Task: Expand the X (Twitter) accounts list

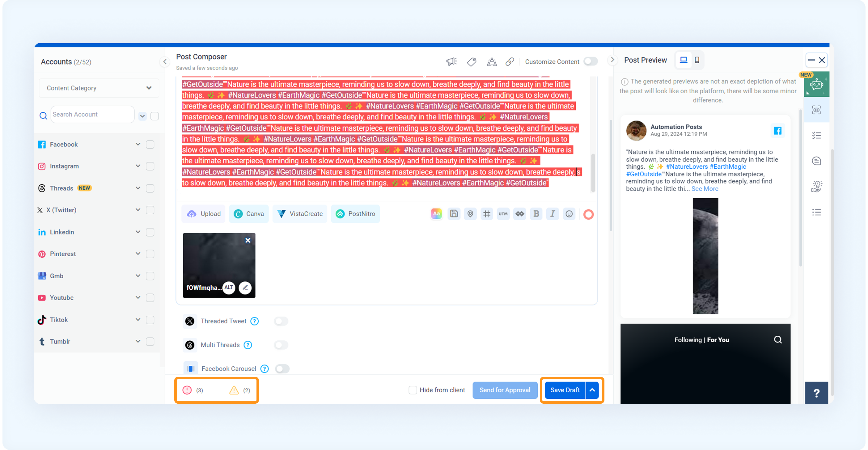Action: 138,210
